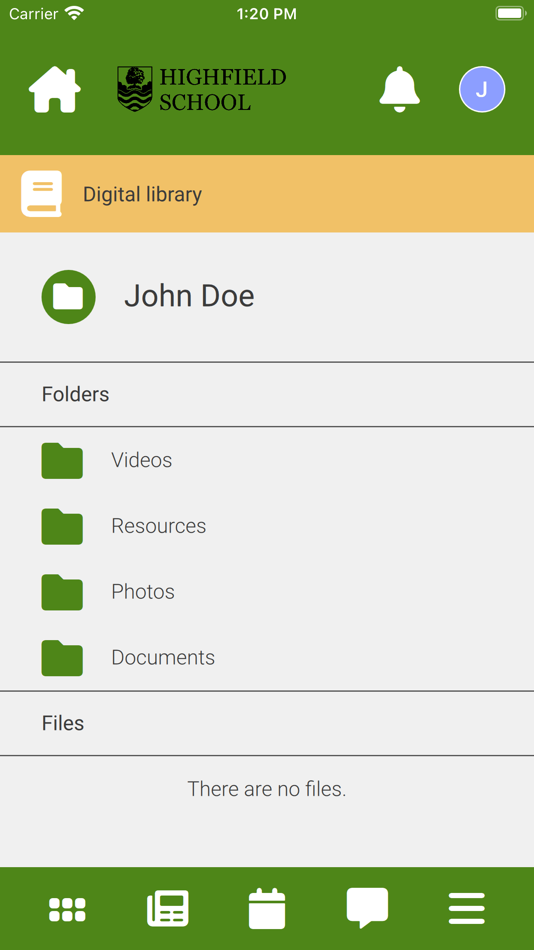Open the Videos folder
Screen dimensions: 534x950
[267, 460]
